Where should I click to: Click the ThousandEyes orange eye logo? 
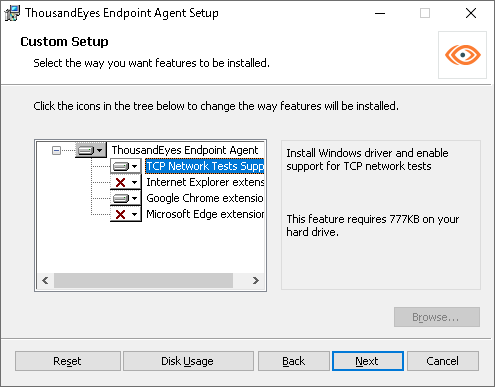tap(463, 55)
